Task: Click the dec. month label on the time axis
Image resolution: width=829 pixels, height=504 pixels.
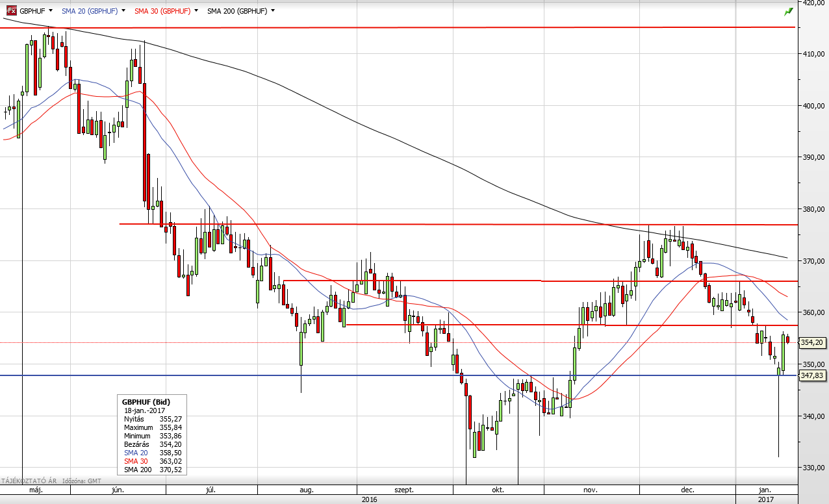Action: [x=687, y=490]
